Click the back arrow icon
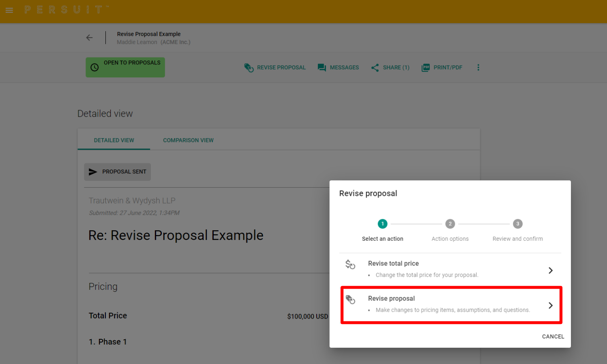This screenshot has height=364, width=607. (89, 38)
